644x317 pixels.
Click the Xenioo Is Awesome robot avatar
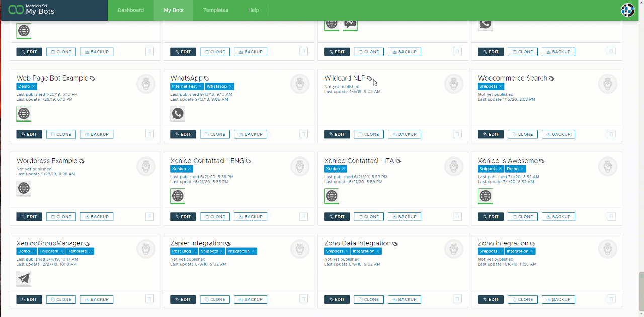607,166
